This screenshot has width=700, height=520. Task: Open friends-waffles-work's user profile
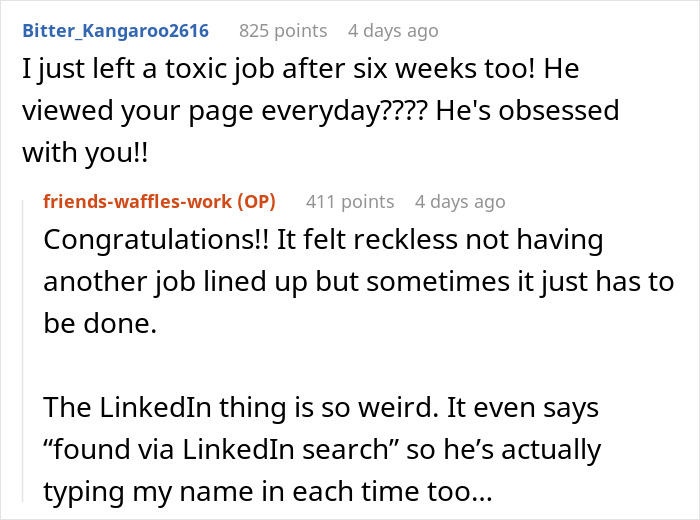point(137,202)
